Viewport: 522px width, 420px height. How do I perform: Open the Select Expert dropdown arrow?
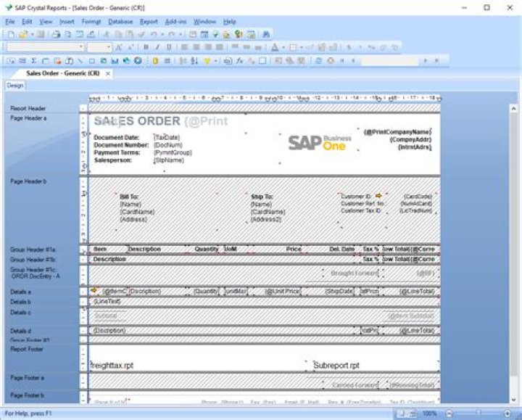coord(215,61)
